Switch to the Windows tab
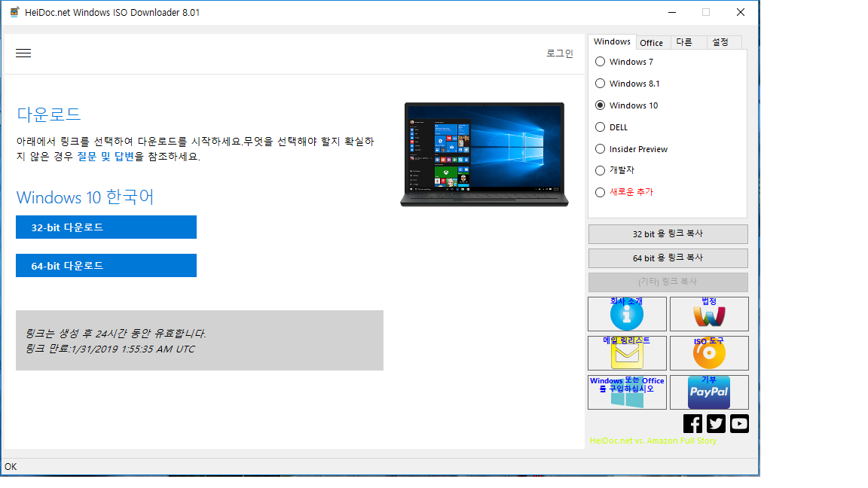 tap(612, 42)
